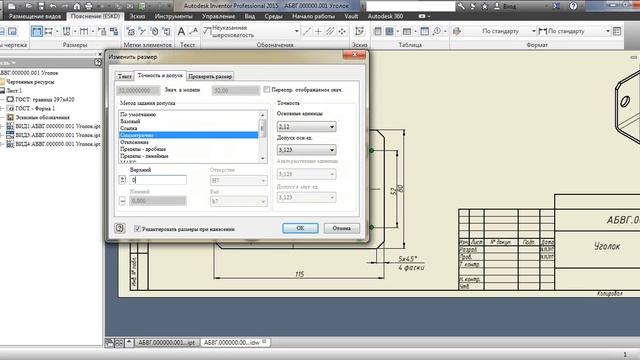Click the Save icon in quick access toolbar

click(41, 6)
